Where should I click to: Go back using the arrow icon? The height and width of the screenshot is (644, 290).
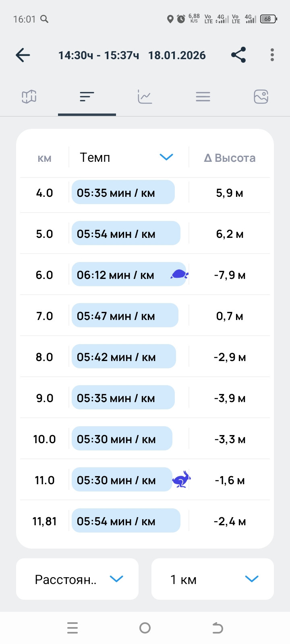pos(23,55)
